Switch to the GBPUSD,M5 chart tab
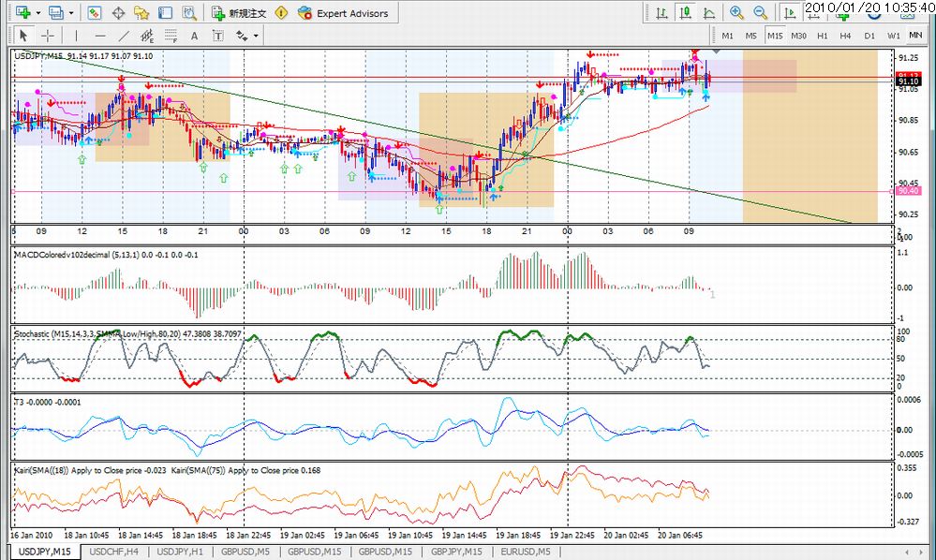Viewport: 936px width, 560px height. tap(245, 552)
